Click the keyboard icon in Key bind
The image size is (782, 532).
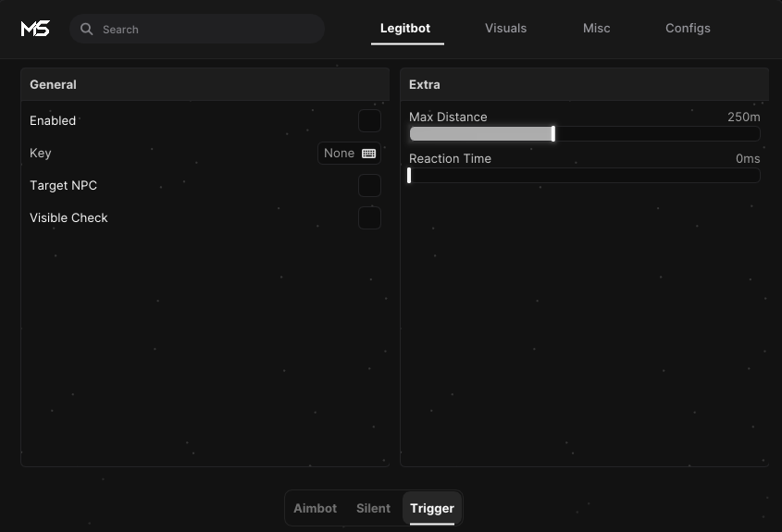point(368,153)
